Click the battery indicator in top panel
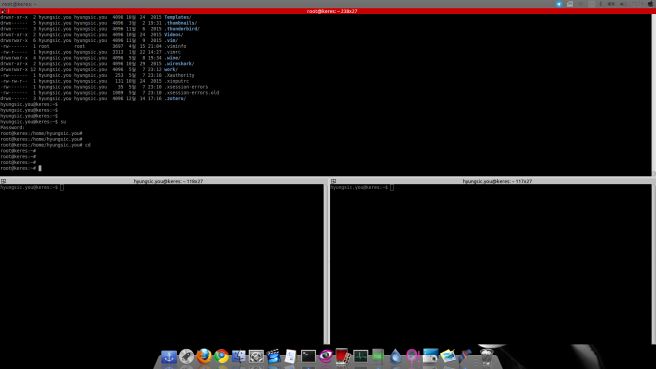 (x=611, y=4)
